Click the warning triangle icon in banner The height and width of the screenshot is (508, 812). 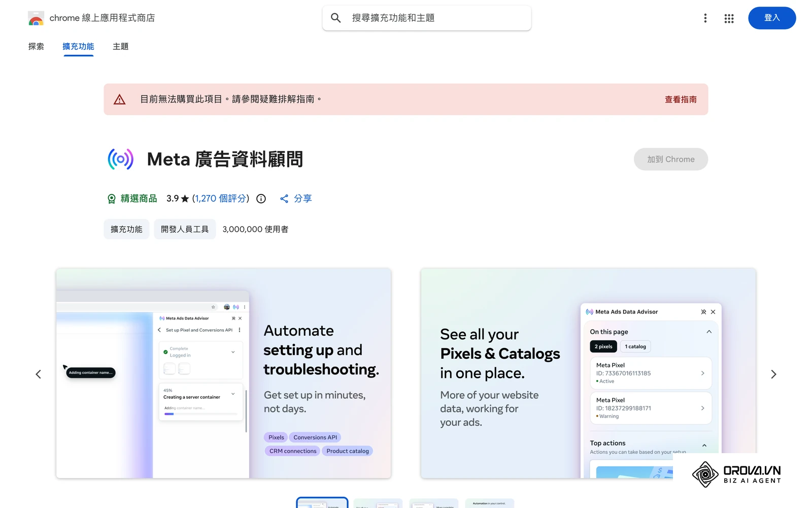click(119, 99)
